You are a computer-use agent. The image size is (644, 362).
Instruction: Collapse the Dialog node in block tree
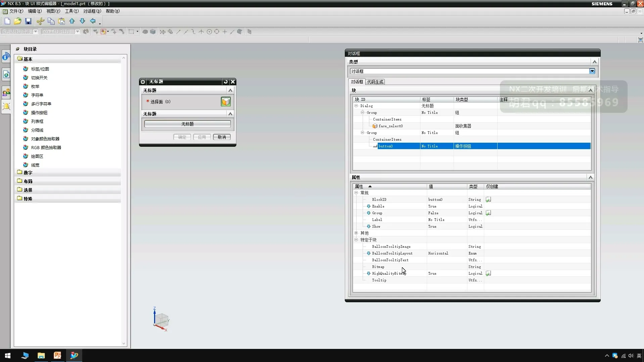pyautogui.click(x=356, y=106)
